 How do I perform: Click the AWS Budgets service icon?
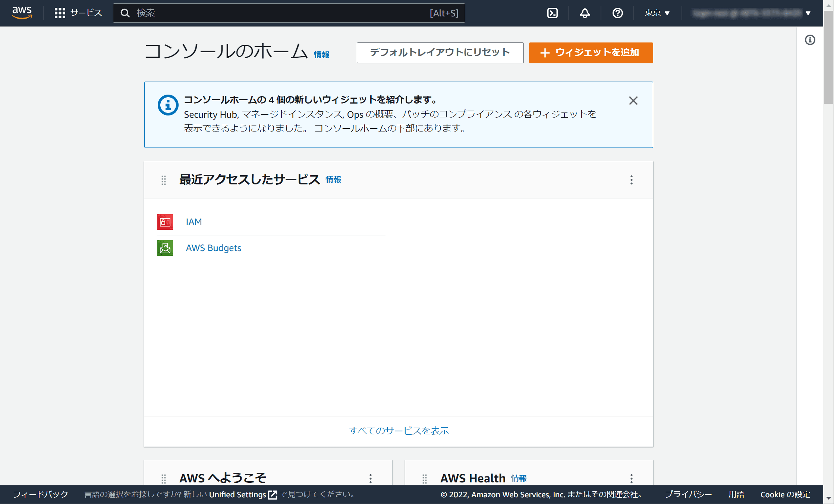165,248
